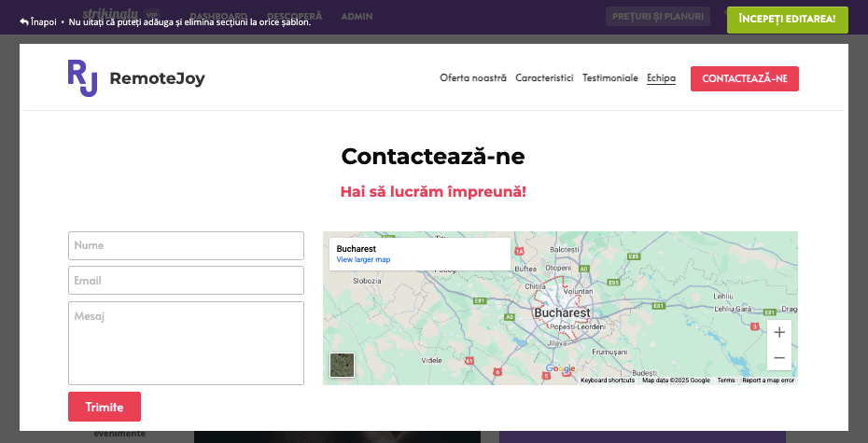Open Testimoniale in the navigation
Viewport: 868px width, 443px height.
pos(610,78)
